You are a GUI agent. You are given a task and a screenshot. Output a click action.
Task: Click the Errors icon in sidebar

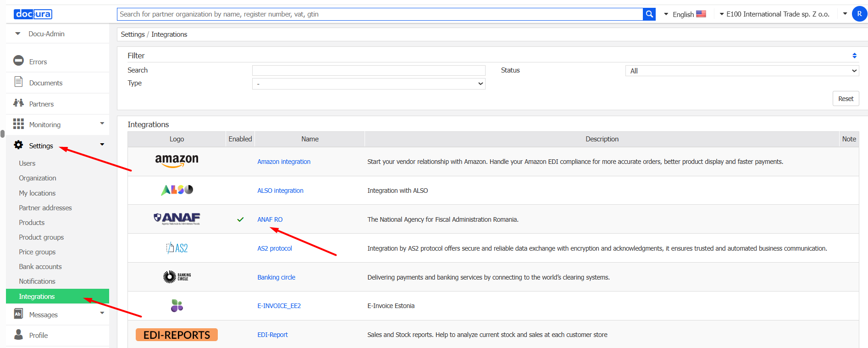[x=18, y=61]
